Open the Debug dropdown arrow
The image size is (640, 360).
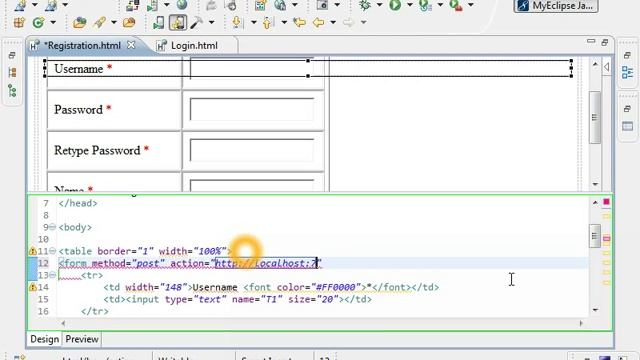click(x=379, y=5)
